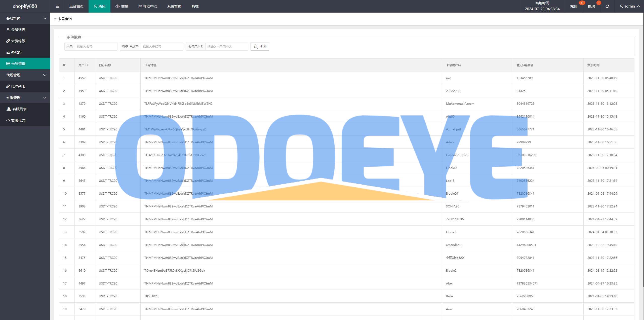
Task: Open 叠加组 in the sidebar
Action: click(x=25, y=52)
